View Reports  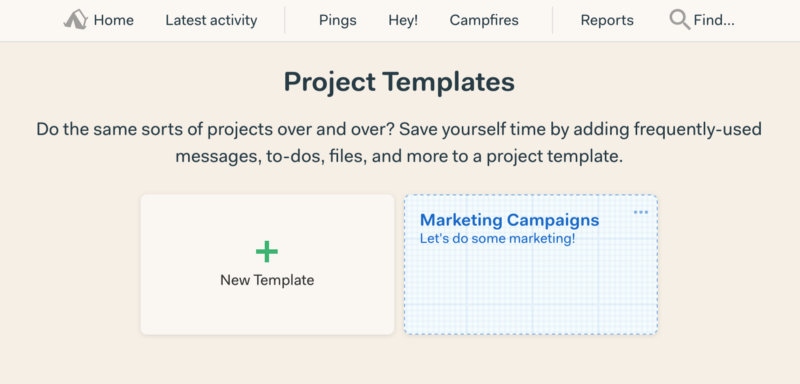[x=607, y=20]
